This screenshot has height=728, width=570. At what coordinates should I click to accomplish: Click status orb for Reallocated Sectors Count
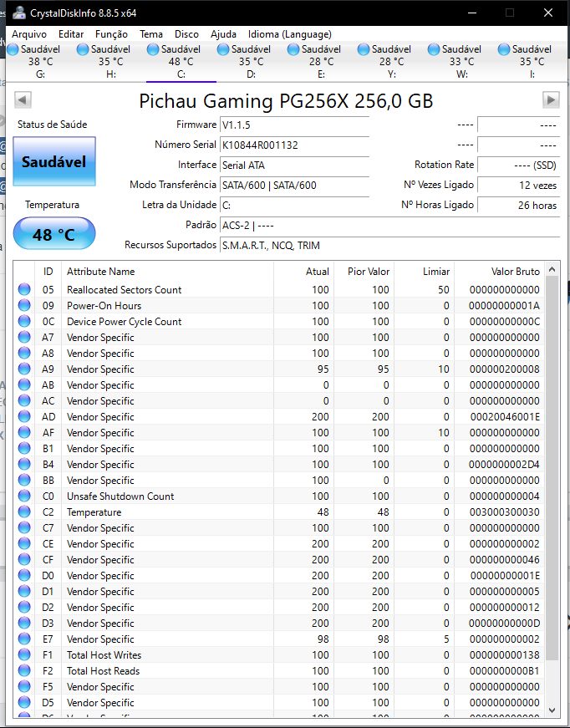pyautogui.click(x=24, y=290)
